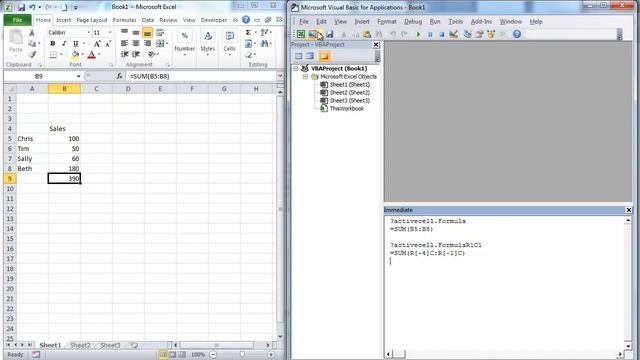
Task: Click the VBA Help question mark icon
Action: tap(517, 34)
